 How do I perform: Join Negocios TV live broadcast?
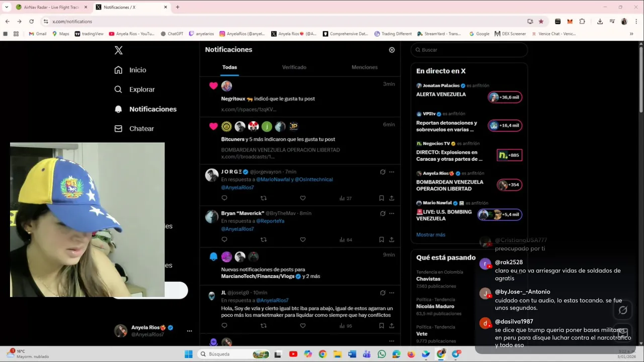[x=509, y=155]
